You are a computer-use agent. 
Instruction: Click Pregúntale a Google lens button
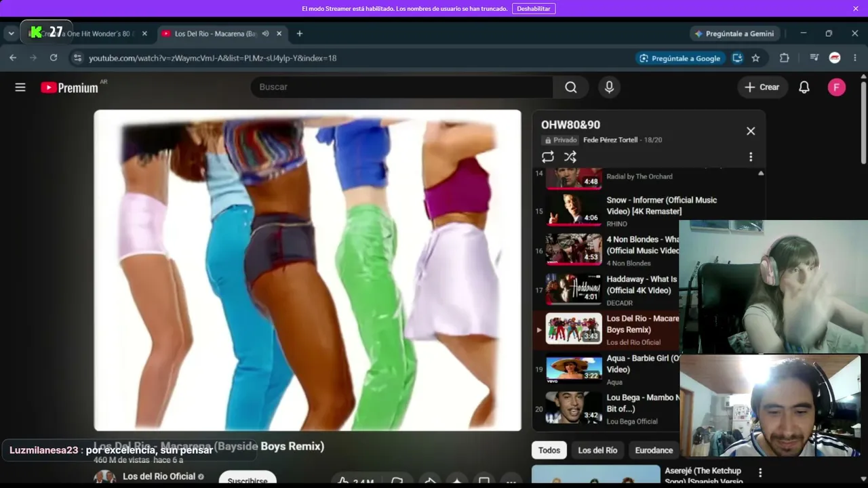(x=679, y=58)
